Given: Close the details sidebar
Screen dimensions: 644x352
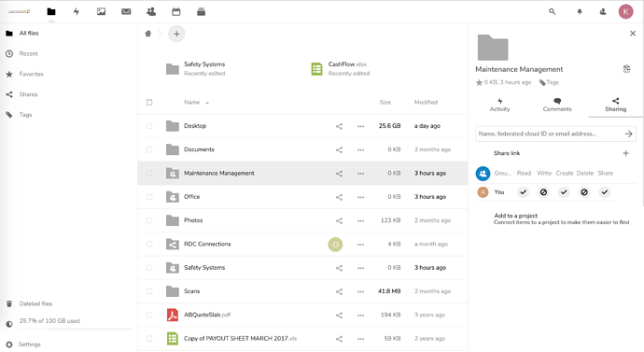Looking at the screenshot, I should (x=633, y=34).
